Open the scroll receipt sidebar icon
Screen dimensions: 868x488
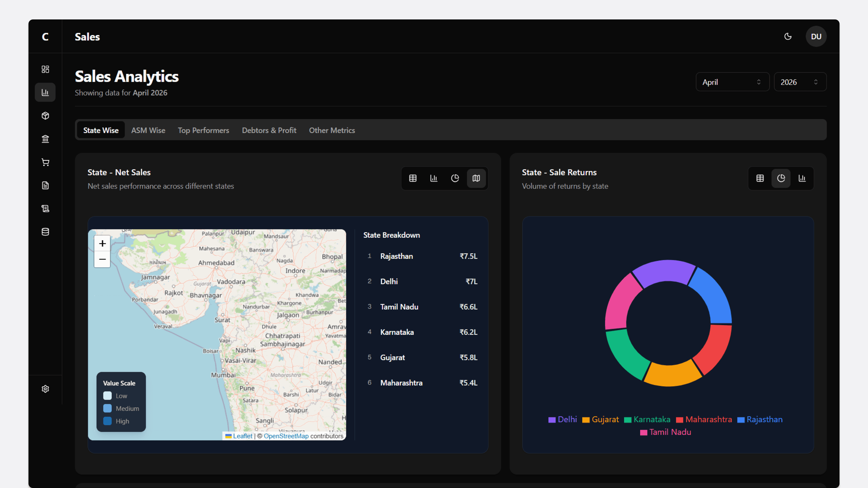click(45, 209)
